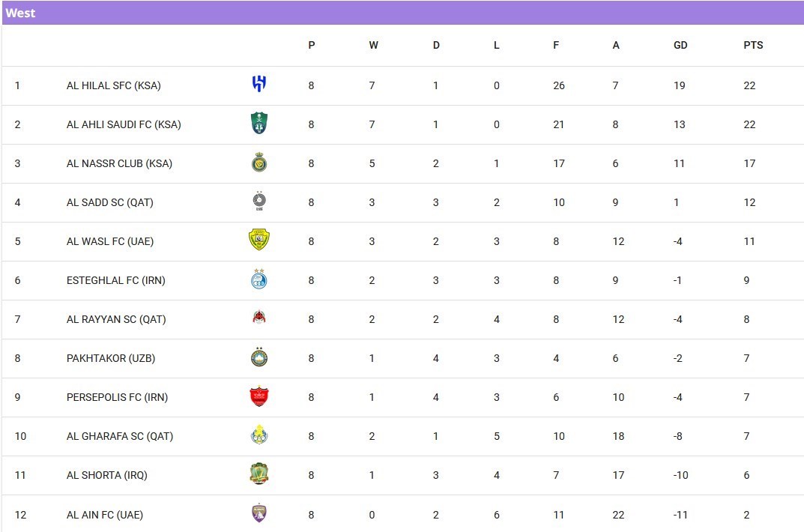
Task: Select the Al Rayyan SC emblem
Action: pyautogui.click(x=259, y=318)
